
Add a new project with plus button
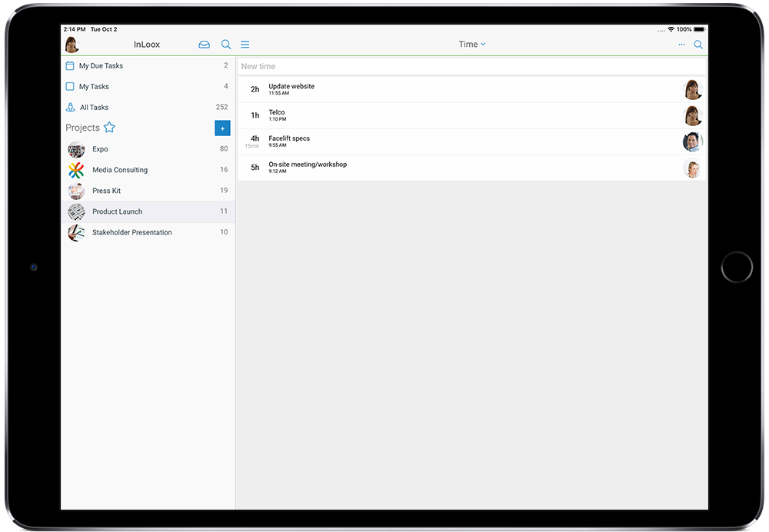coord(223,128)
